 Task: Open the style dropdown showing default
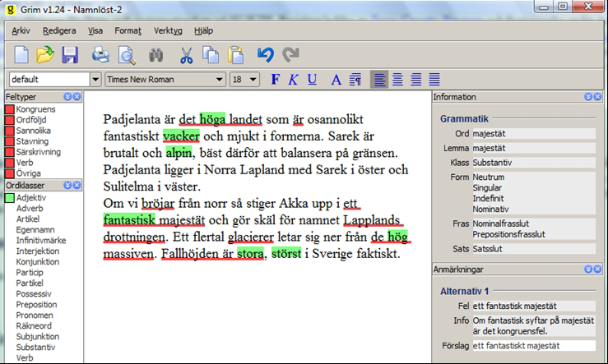pyautogui.click(x=95, y=80)
